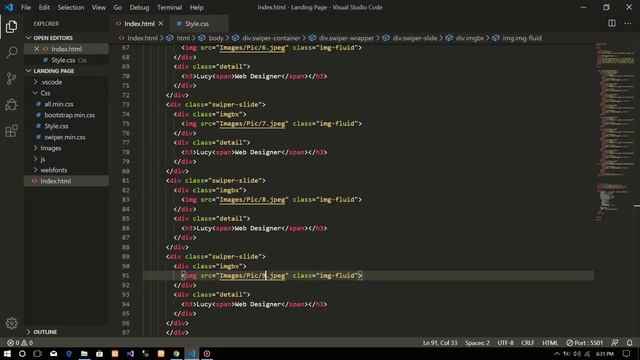Select Style.css in Open Editors list
The width and height of the screenshot is (640, 360).
tap(63, 60)
